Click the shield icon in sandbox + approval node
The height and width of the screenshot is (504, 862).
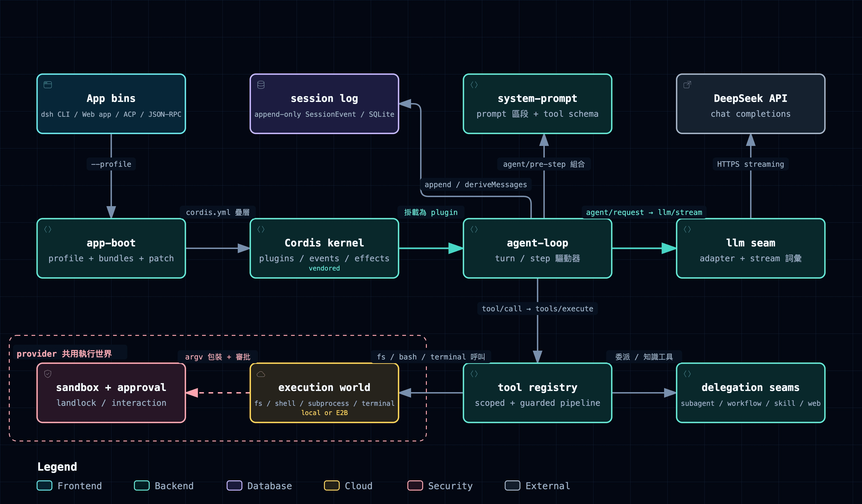(x=48, y=374)
